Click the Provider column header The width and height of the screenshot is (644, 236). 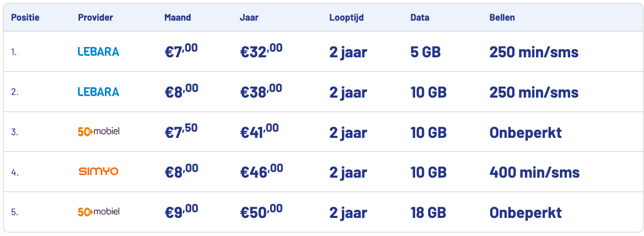point(96,18)
